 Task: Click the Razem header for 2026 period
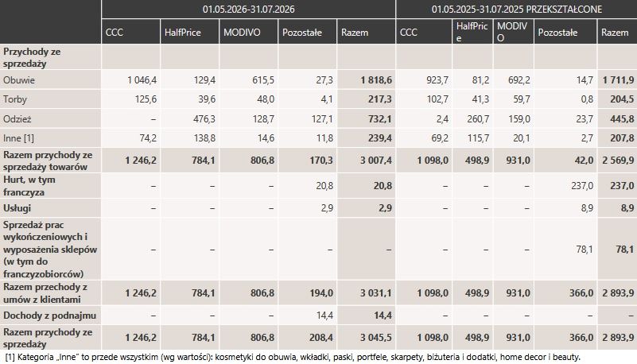pos(355,33)
